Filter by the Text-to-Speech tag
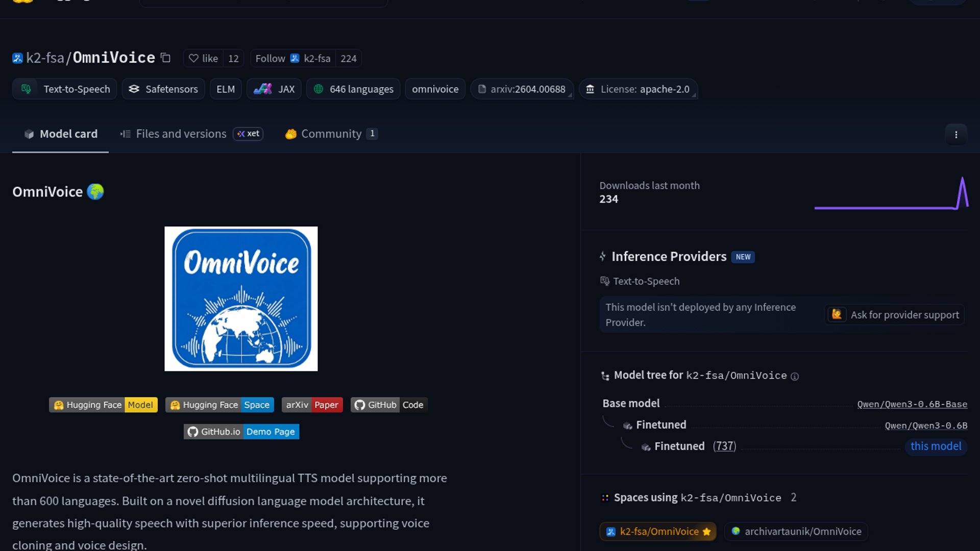This screenshot has width=980, height=551. pos(65,89)
